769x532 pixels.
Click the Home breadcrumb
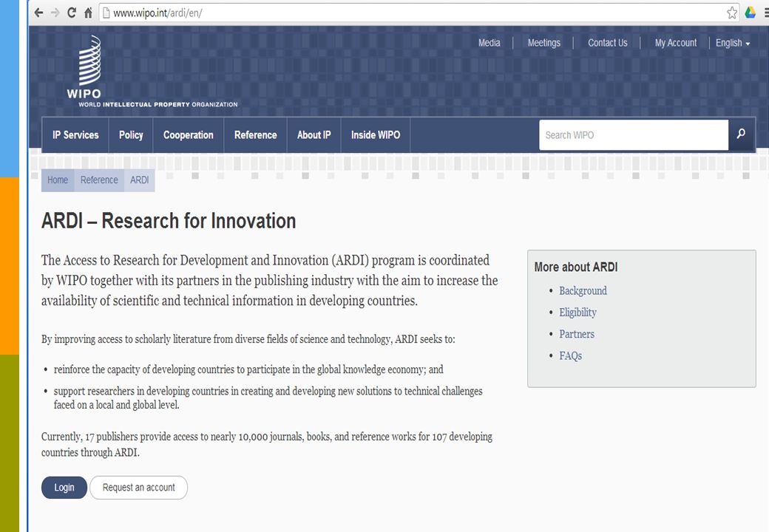(x=58, y=180)
